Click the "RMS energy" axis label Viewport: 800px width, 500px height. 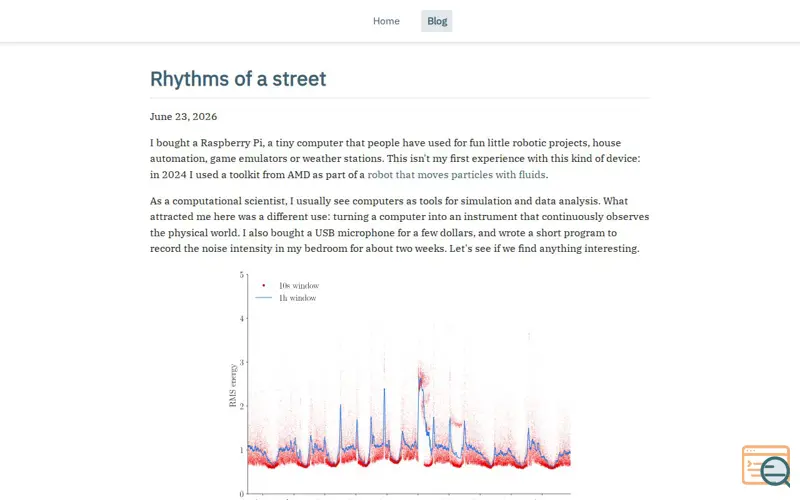[233, 385]
